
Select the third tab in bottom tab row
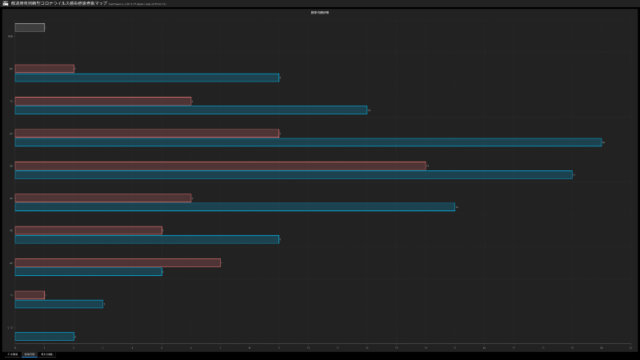tap(47, 354)
